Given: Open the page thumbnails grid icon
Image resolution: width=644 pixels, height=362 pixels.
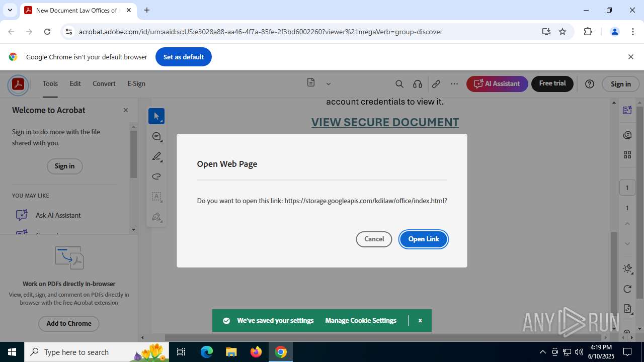Looking at the screenshot, I should 627,155.
